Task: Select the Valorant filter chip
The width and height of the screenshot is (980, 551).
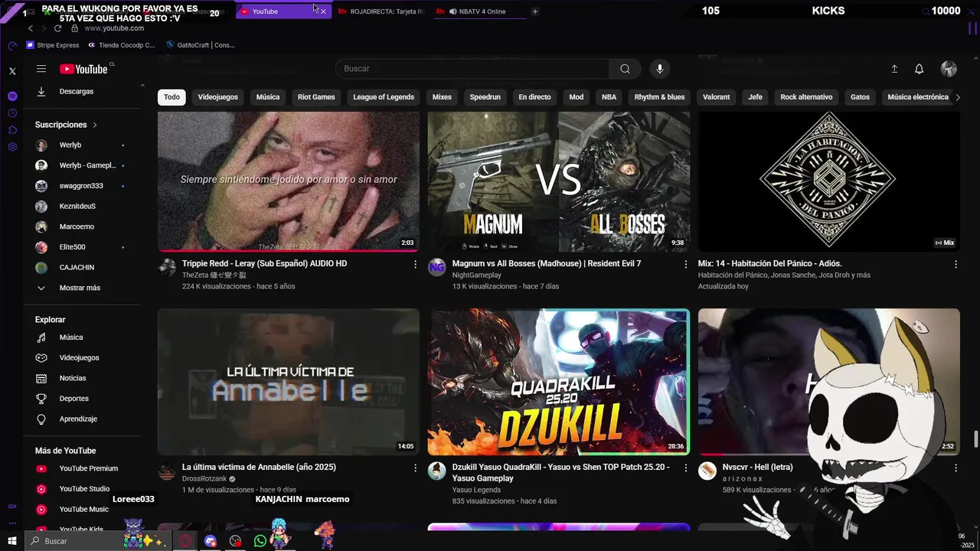Action: [717, 97]
